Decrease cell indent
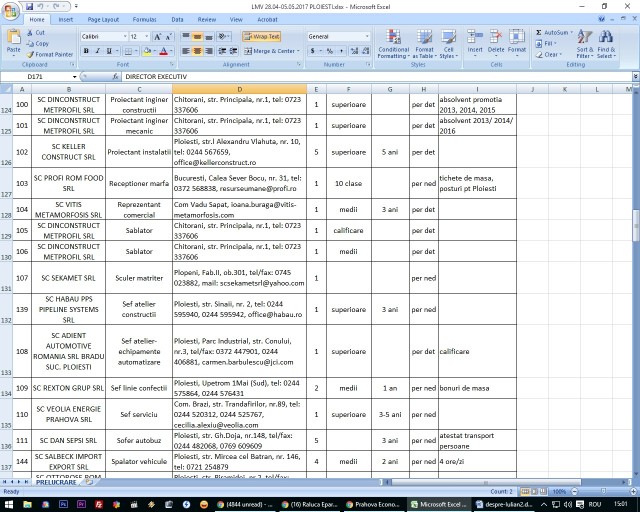This screenshot has width=640, height=512. (222, 51)
